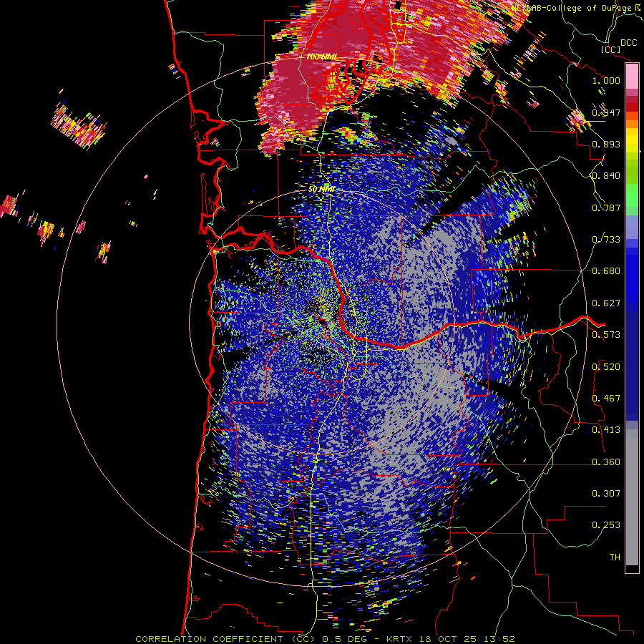Screen dimensions: 644x644
Task: Click the 0.680 color scale value
Action: (x=606, y=271)
